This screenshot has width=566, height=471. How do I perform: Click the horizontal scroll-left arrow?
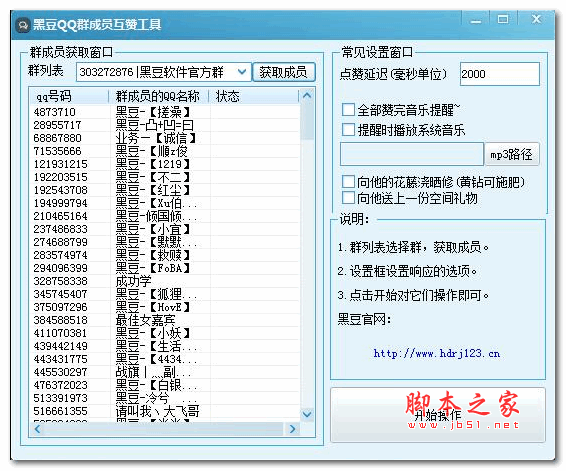pyautogui.click(x=38, y=429)
